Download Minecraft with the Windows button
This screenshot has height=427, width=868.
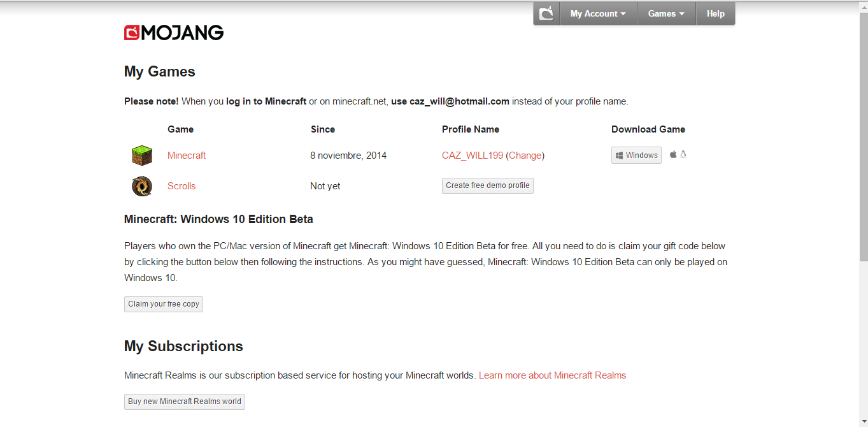(636, 156)
